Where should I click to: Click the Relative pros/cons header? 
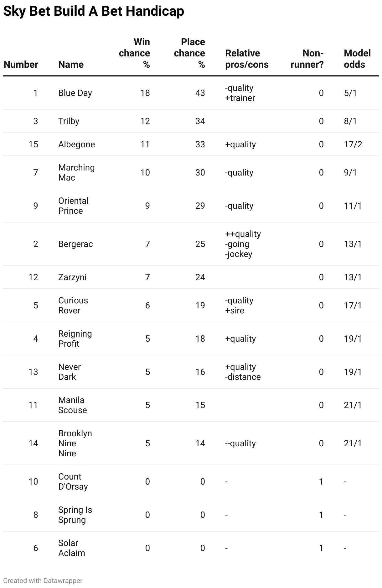247,59
